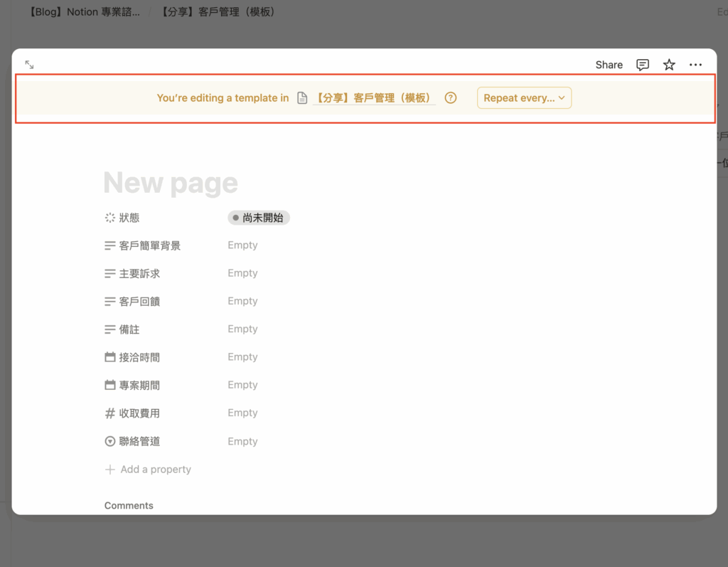Click the template help question mark icon
The image size is (728, 567).
(450, 98)
